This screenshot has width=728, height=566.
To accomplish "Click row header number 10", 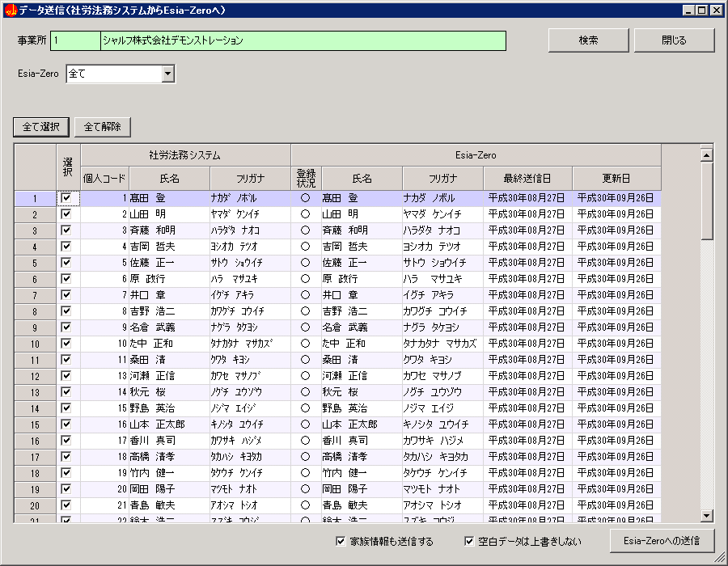I will tap(36, 344).
